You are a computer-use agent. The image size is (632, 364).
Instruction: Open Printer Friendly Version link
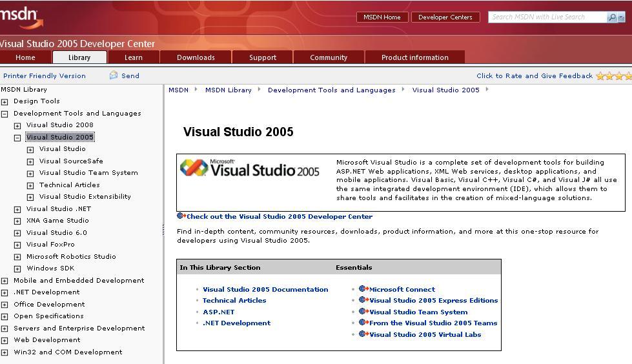coord(45,76)
